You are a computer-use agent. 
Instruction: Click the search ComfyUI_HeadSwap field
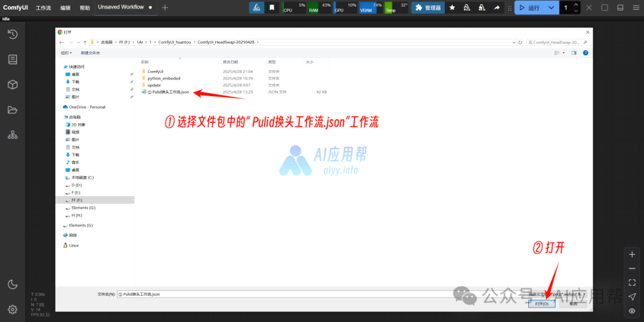[559, 42]
